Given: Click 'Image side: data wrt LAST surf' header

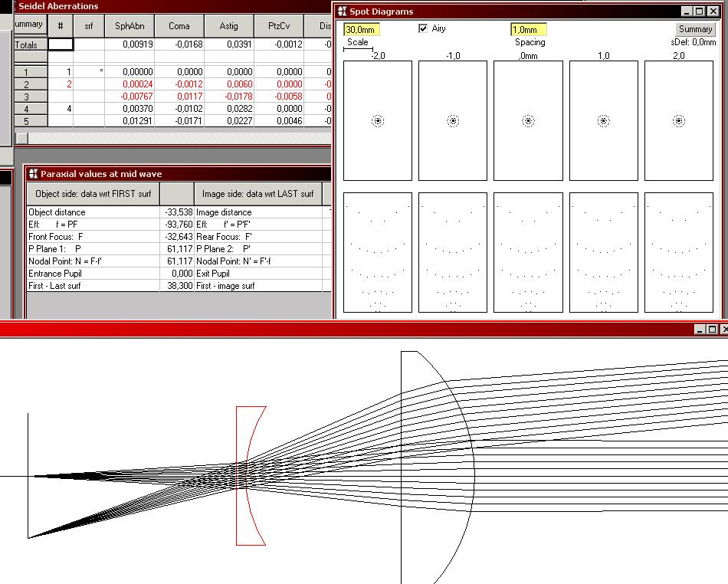Looking at the screenshot, I should (x=257, y=194).
